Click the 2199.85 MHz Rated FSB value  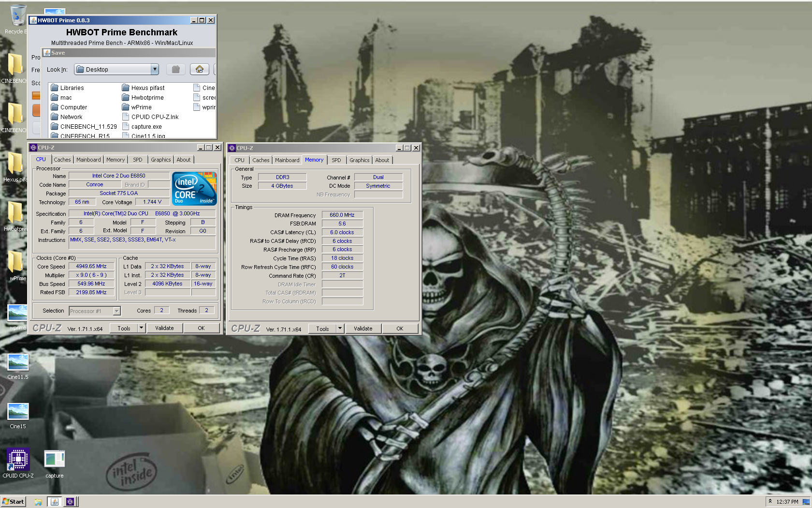click(91, 292)
